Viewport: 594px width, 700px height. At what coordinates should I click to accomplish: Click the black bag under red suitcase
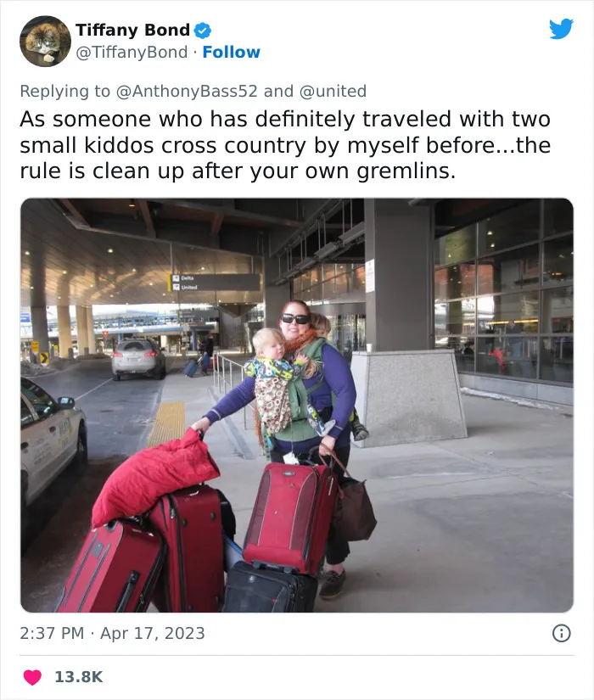pyautogui.click(x=270, y=588)
